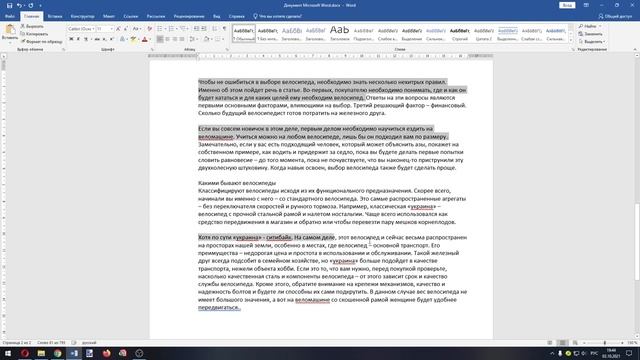Screen dimensions: 640x360
Task: Decrease indent of the paragraph
Action: 196,29
